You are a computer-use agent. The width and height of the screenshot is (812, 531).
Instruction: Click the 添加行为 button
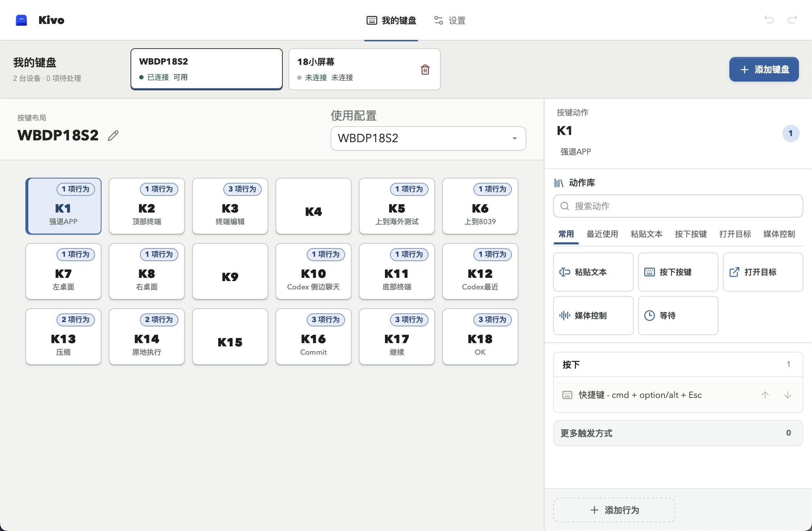coord(614,510)
